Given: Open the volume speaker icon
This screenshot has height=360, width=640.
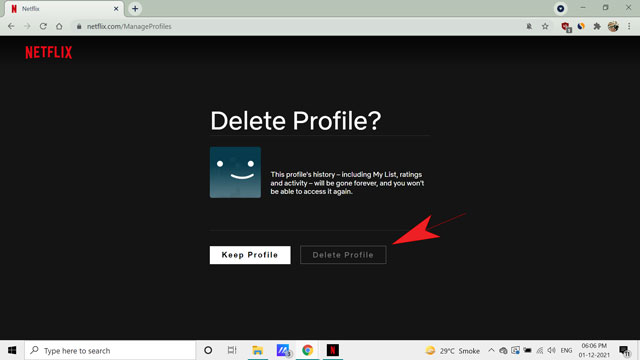Looking at the screenshot, I should 552,351.
